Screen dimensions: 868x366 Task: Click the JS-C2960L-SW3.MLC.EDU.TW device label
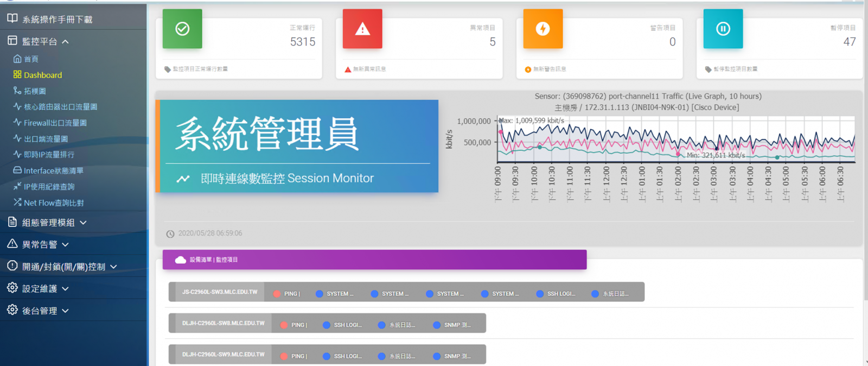pyautogui.click(x=220, y=292)
